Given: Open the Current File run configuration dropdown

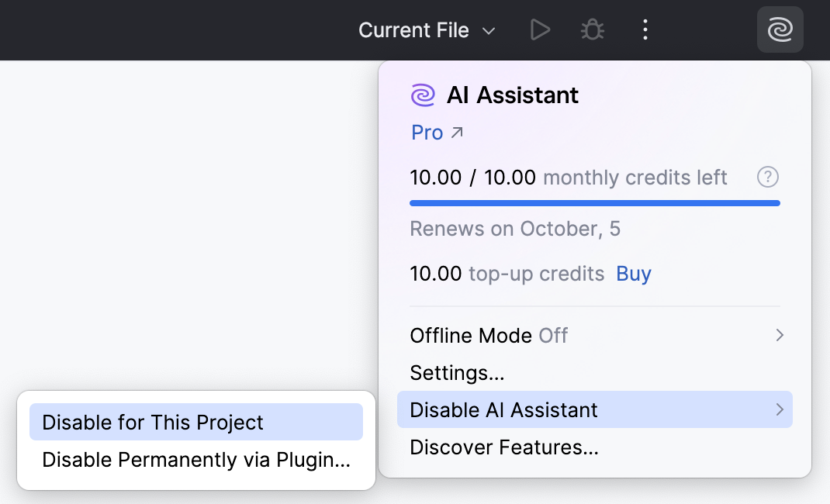Looking at the screenshot, I should point(427,30).
